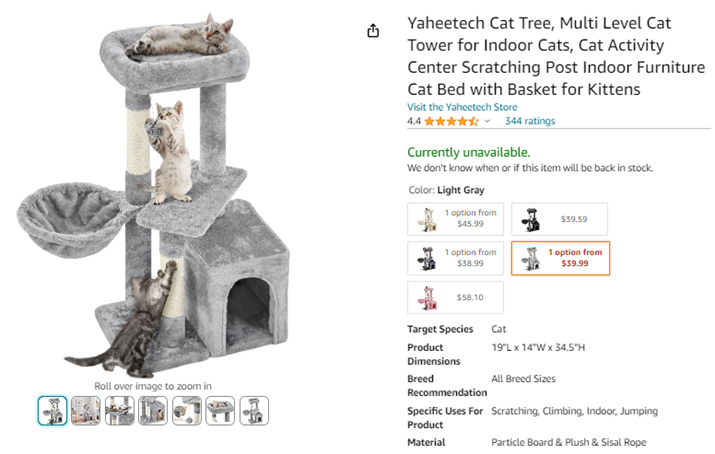Screen dimensions: 715x454
Task: Select the last product thumbnail
Action: (254, 410)
